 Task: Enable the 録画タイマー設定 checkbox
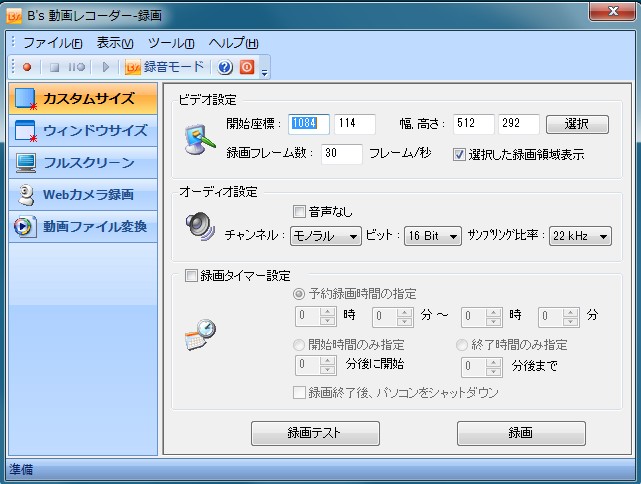[x=191, y=276]
